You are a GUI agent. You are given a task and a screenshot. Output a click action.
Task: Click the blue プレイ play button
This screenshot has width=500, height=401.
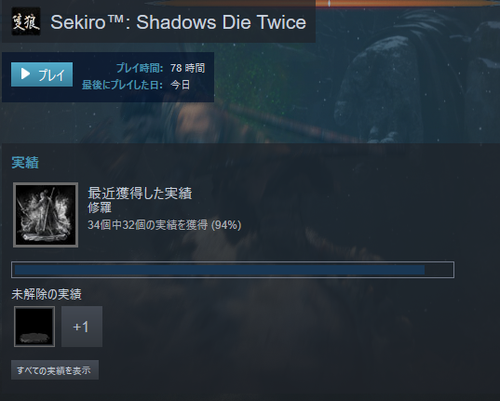click(x=42, y=74)
